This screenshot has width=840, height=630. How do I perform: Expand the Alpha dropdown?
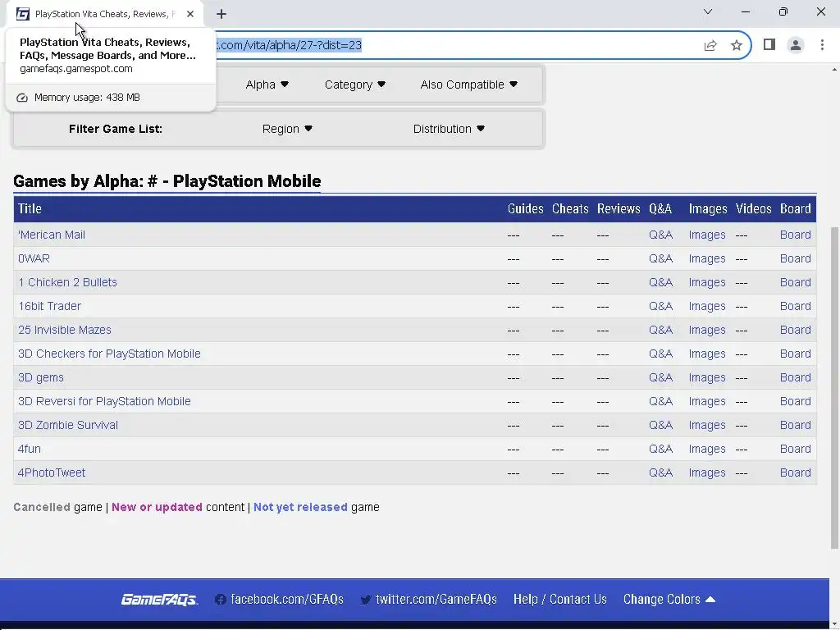coord(267,84)
